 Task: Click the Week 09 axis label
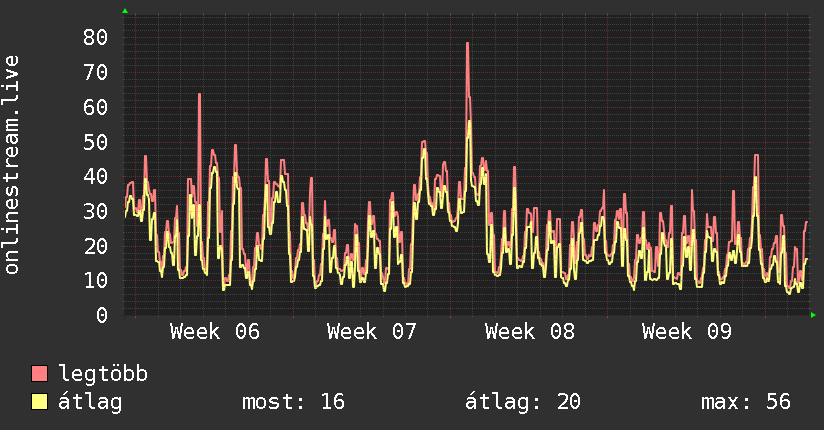click(686, 332)
